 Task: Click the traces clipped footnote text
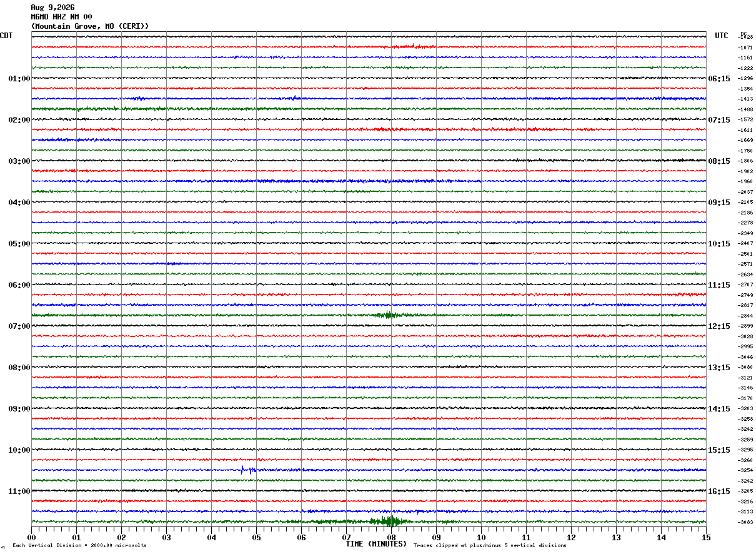click(x=490, y=545)
